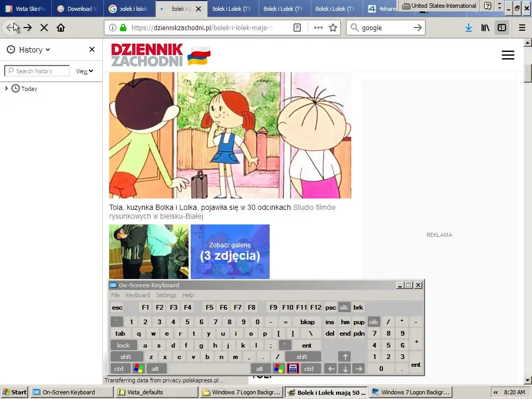Open the downloads arrow icon
The image size is (532, 399).
[x=469, y=28]
